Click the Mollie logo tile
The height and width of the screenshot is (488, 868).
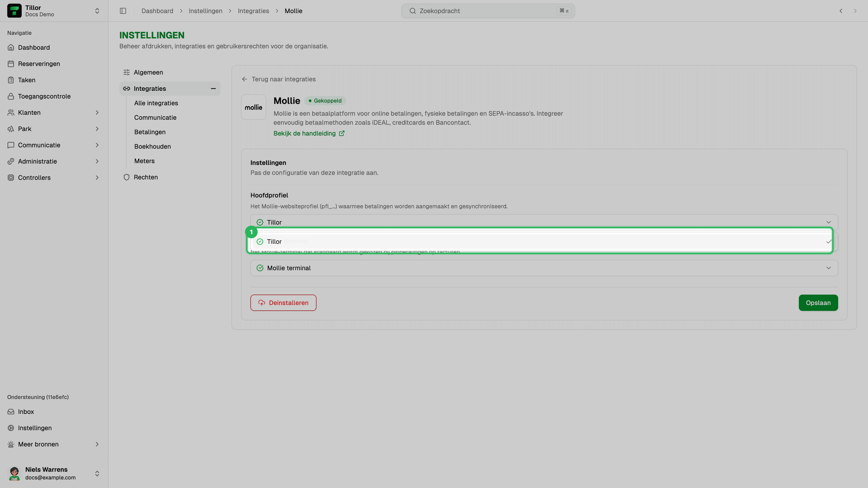253,107
